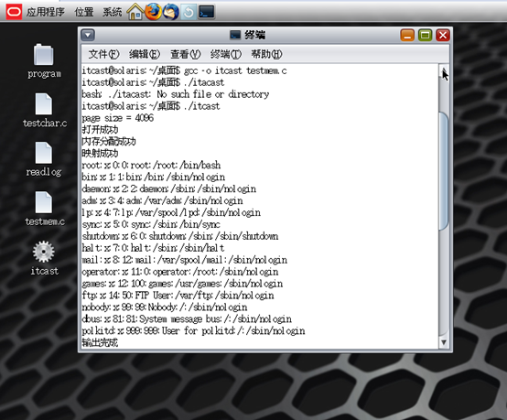Viewport: 507px width, 420px height.
Task: Open the 应用程序 applications menu
Action: (x=45, y=12)
